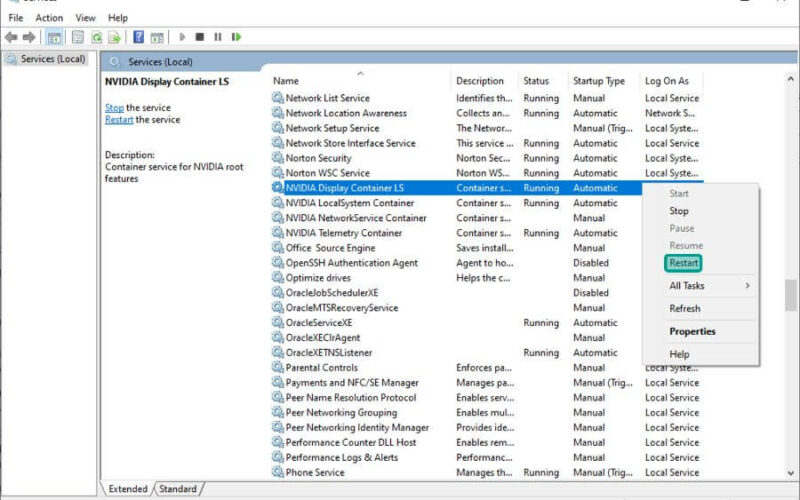800x500 pixels.
Task: Open the blue Help toolbar icon
Action: point(138,37)
